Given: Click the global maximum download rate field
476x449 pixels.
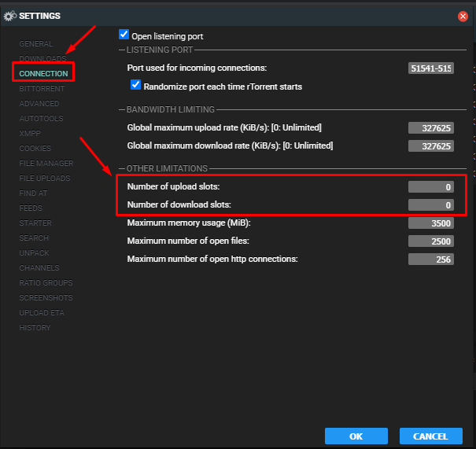Looking at the screenshot, I should pyautogui.click(x=431, y=146).
